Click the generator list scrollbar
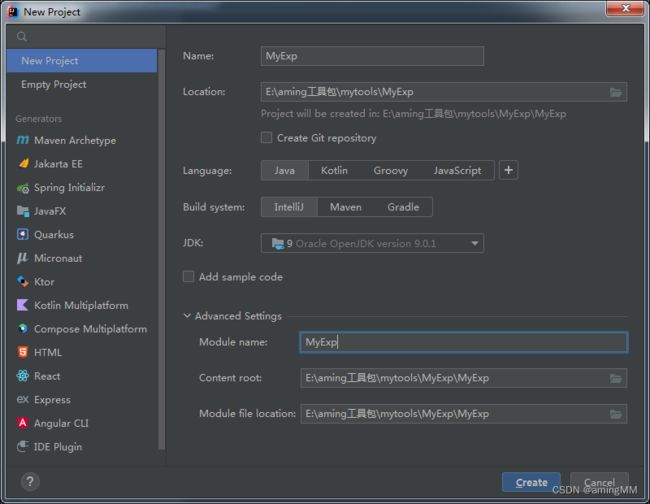This screenshot has height=504, width=650. (161, 249)
